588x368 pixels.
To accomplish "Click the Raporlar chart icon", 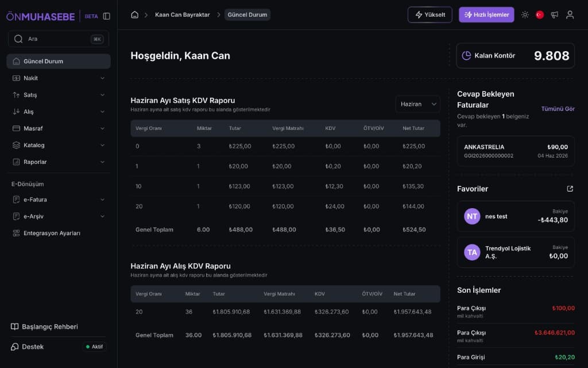I will coord(16,162).
